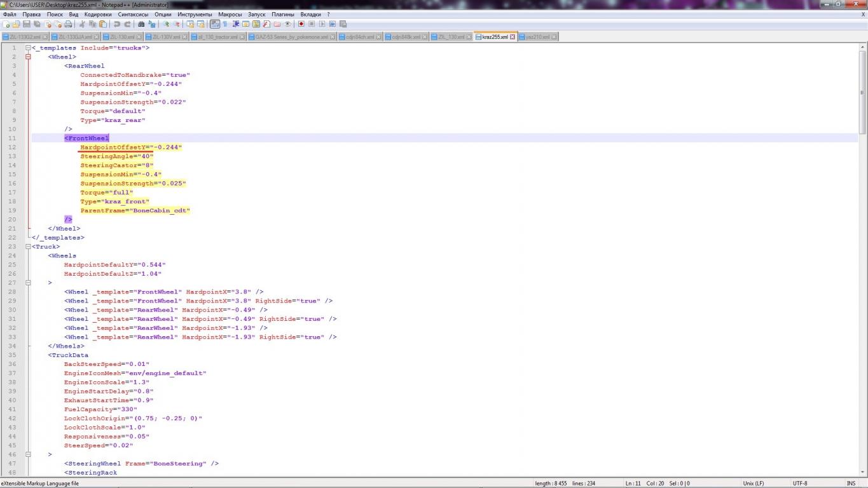This screenshot has height=488, width=868.
Task: Click the Cut scissors icon
Action: 82,24
